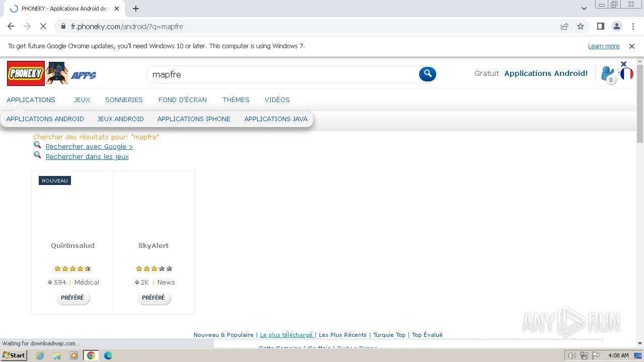Viewport: 644px width, 362px height.
Task: Share this page icon in address bar
Action: click(x=565, y=26)
